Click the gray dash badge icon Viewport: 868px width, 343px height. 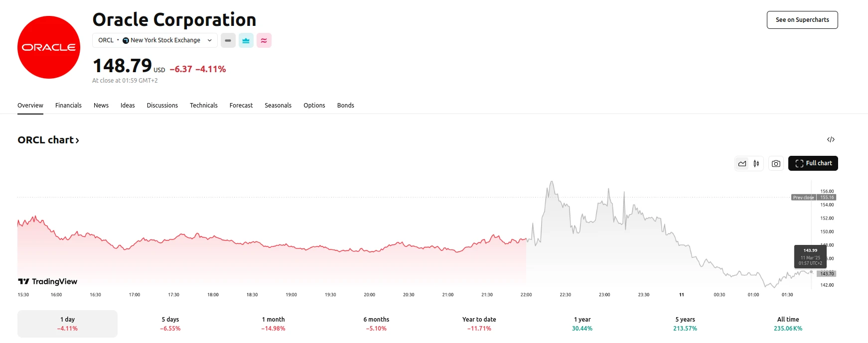click(x=228, y=40)
